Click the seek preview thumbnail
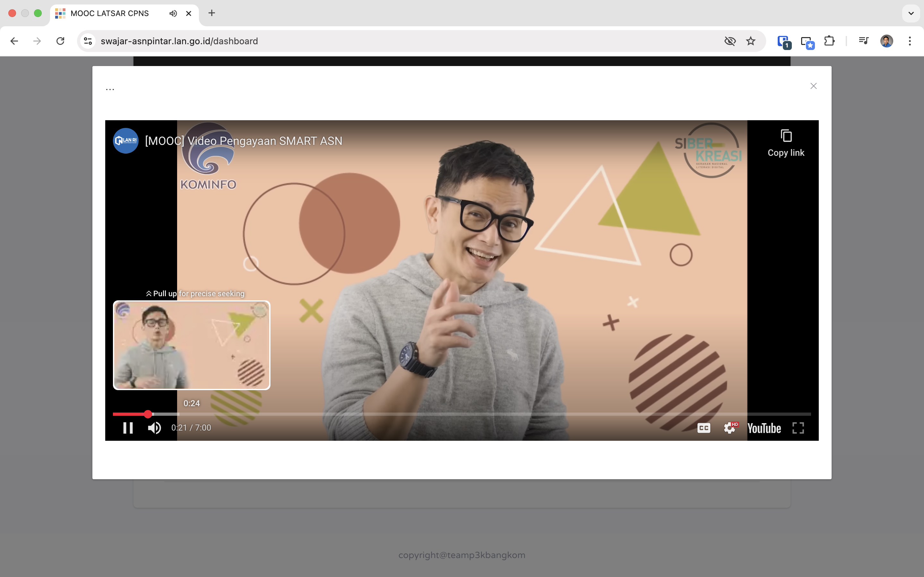Image resolution: width=924 pixels, height=577 pixels. click(191, 345)
